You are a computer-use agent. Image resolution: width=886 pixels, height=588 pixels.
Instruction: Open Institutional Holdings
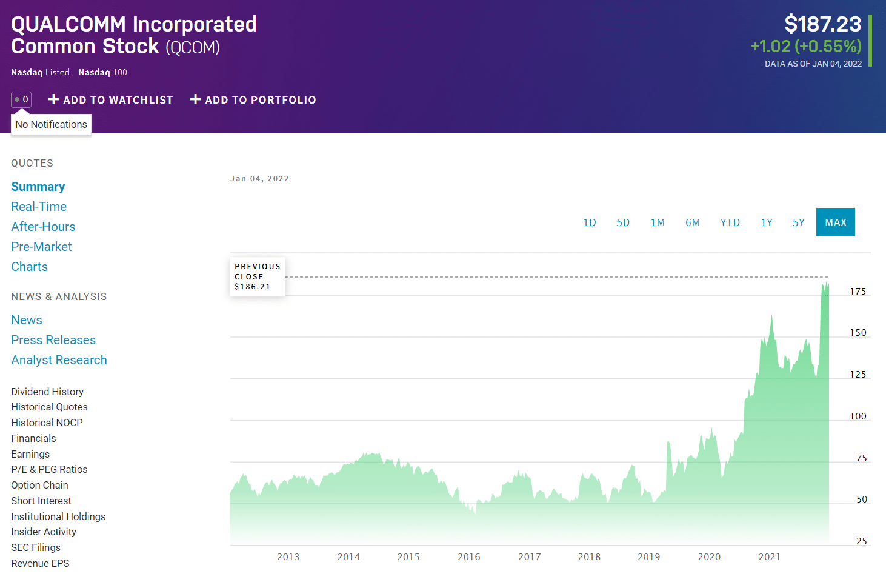coord(58,516)
